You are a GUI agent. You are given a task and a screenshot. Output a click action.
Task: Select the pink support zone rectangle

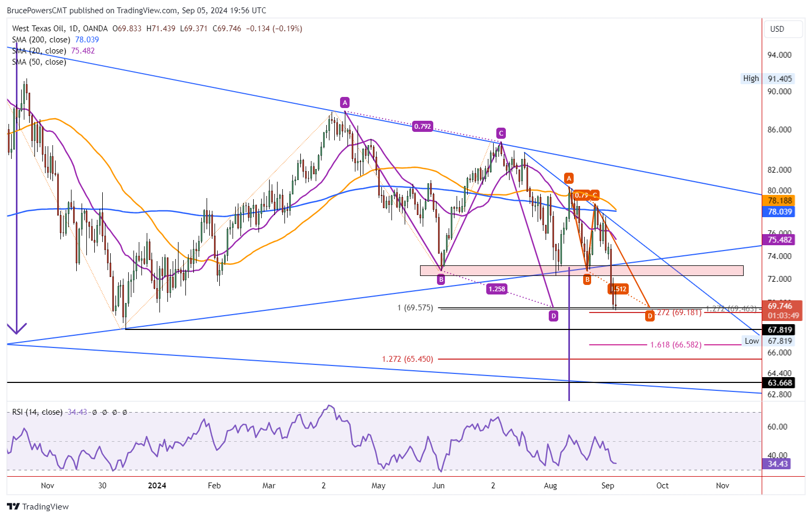582,271
